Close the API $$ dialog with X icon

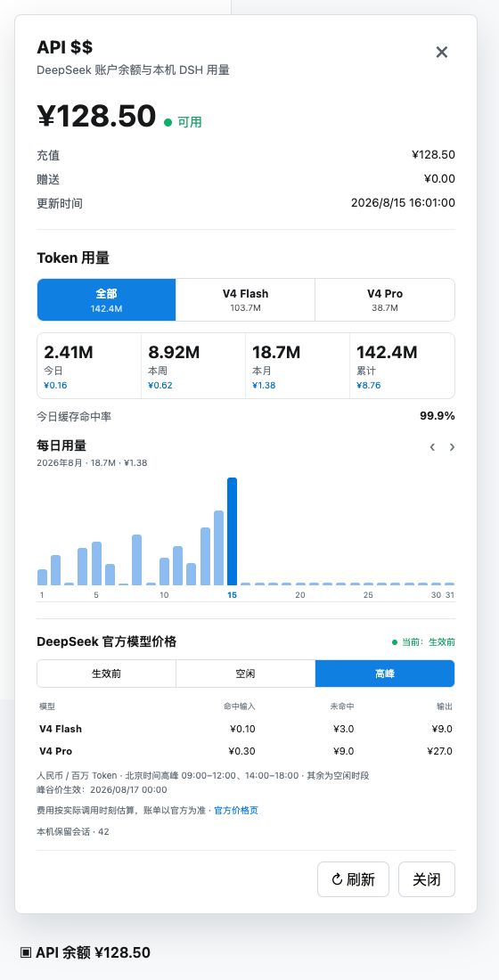pyautogui.click(x=441, y=52)
